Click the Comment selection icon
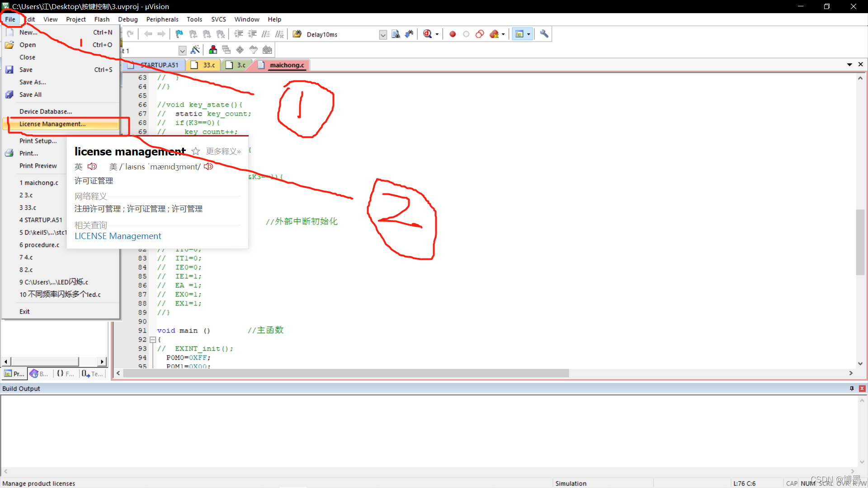This screenshot has height=488, width=868. tap(266, 34)
